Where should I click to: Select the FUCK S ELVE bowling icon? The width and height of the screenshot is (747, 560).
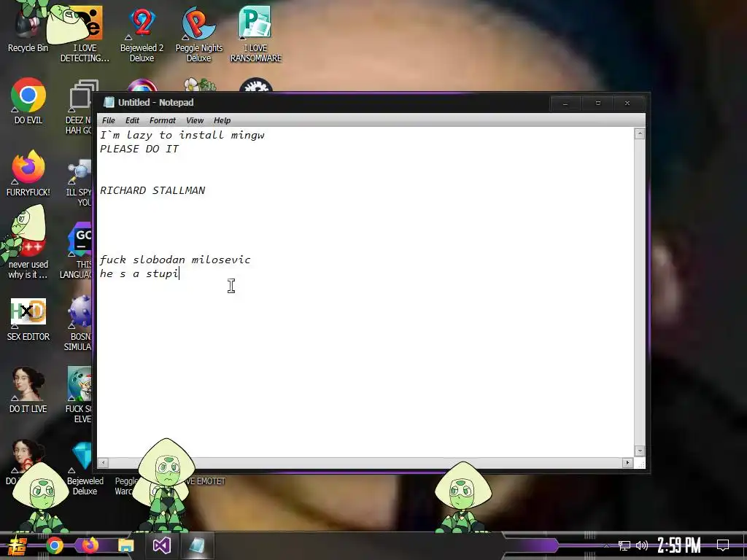click(79, 395)
